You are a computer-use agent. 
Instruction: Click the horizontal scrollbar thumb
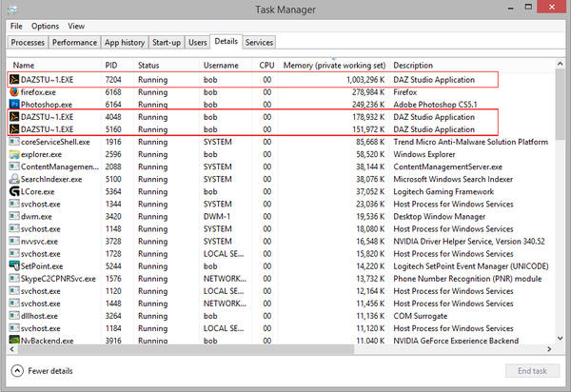(186, 349)
